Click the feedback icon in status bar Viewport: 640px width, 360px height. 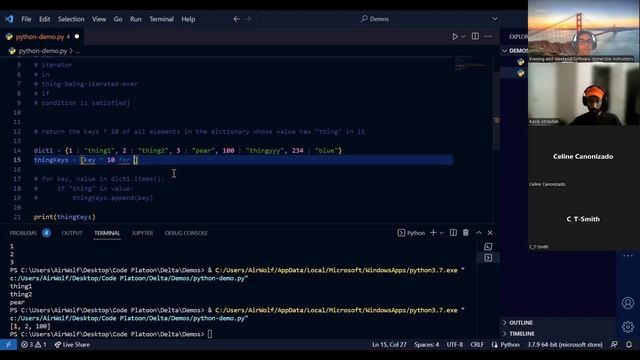point(614,345)
